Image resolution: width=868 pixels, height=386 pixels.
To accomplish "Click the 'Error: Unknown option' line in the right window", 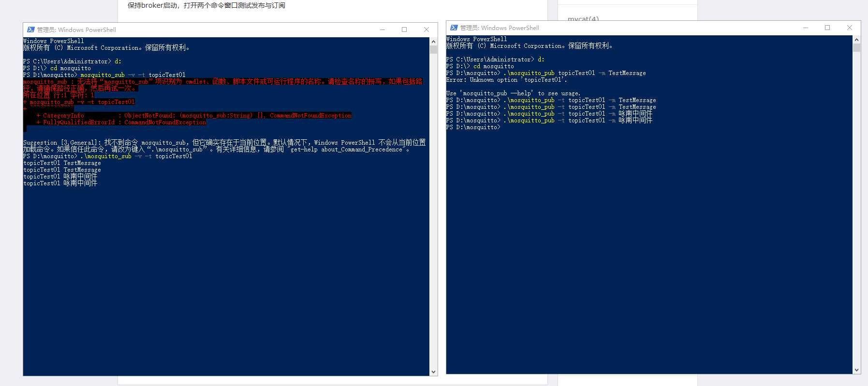I will click(506, 80).
